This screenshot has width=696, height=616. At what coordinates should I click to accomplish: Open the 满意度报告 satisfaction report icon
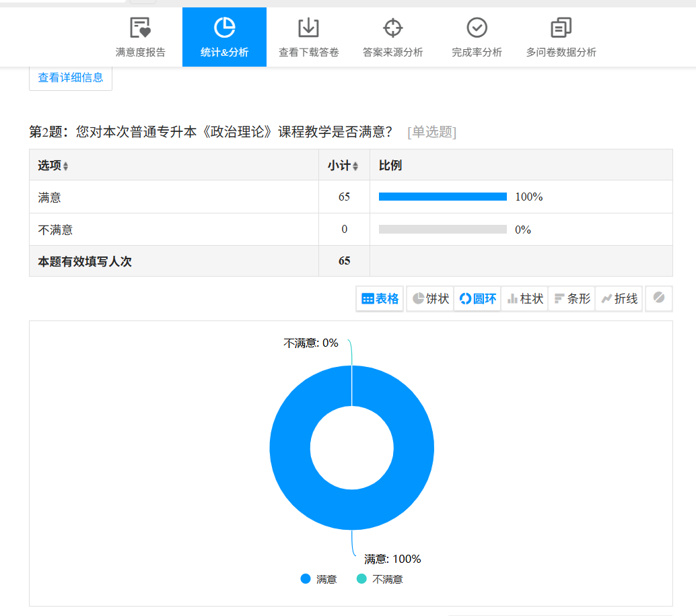140,28
